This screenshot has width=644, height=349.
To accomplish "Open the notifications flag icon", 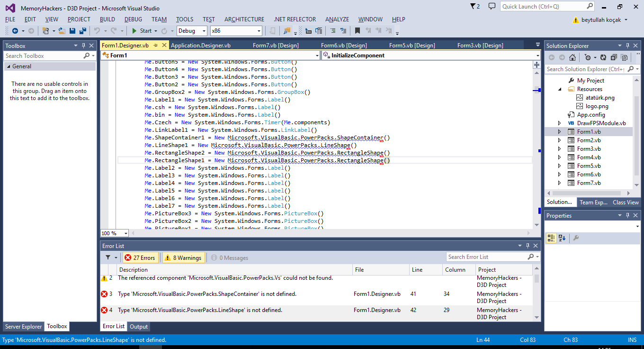I will click(x=473, y=7).
